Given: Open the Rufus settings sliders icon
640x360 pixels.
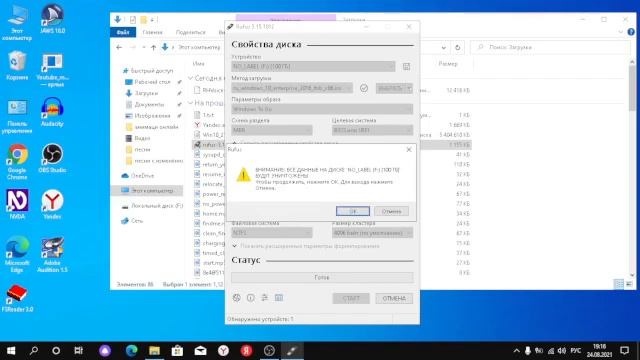Looking at the screenshot, I should click(x=264, y=298).
